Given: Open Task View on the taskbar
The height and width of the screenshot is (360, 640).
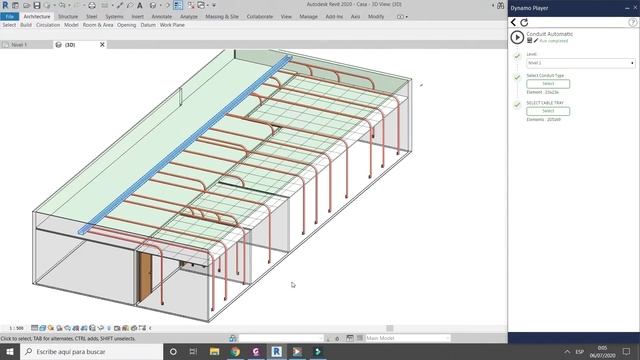Looking at the screenshot, I should (193, 351).
